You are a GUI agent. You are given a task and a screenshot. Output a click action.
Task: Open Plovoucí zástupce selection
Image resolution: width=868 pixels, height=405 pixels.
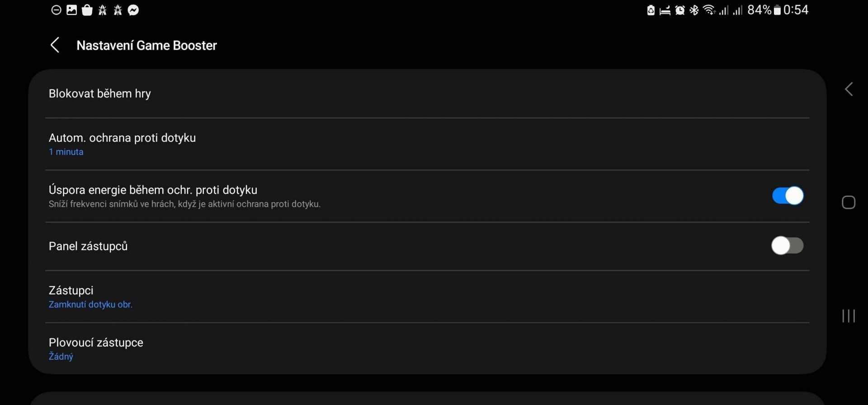427,348
